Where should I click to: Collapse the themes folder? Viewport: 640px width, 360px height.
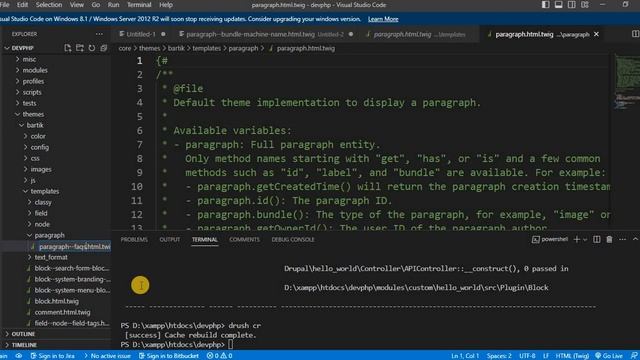[33, 114]
